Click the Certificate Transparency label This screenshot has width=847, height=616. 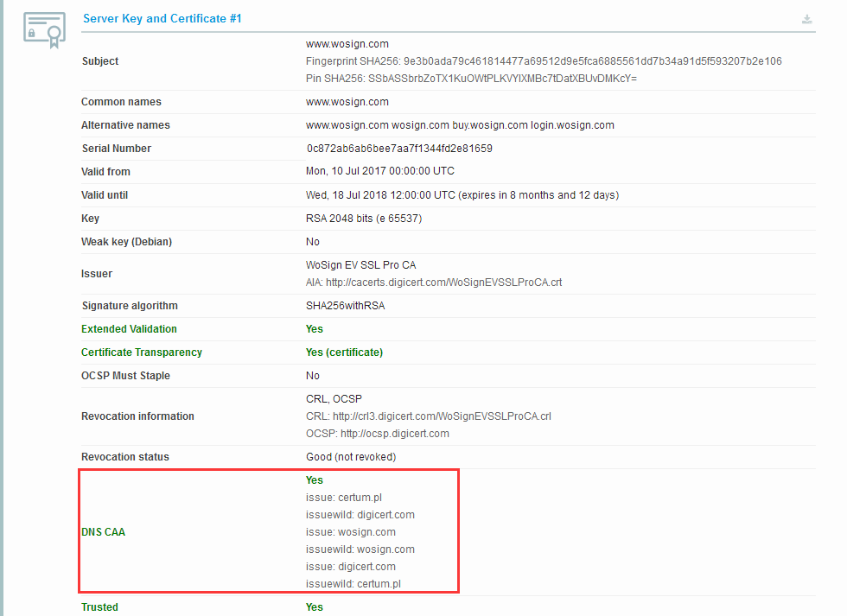click(x=142, y=352)
